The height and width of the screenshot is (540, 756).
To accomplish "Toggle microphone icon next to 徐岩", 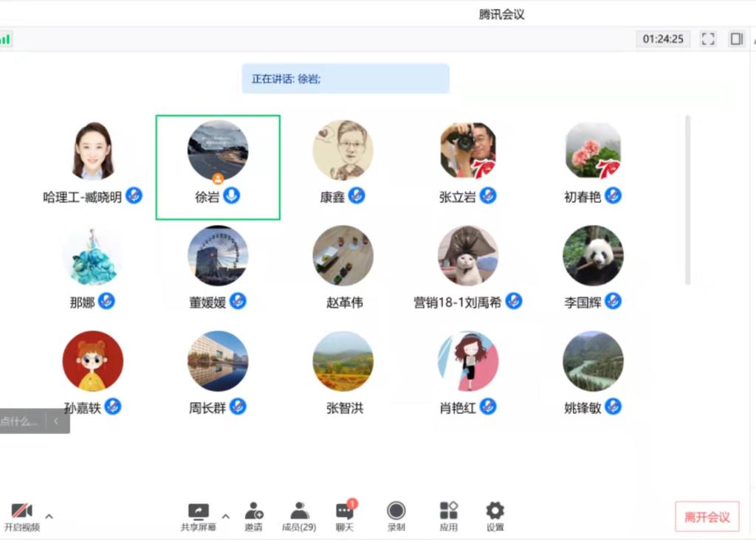I will pos(232,196).
